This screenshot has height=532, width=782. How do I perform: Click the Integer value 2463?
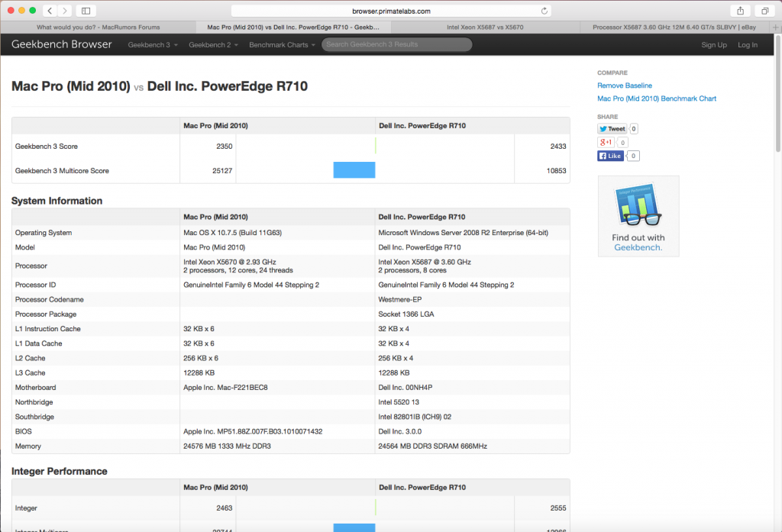(224, 508)
